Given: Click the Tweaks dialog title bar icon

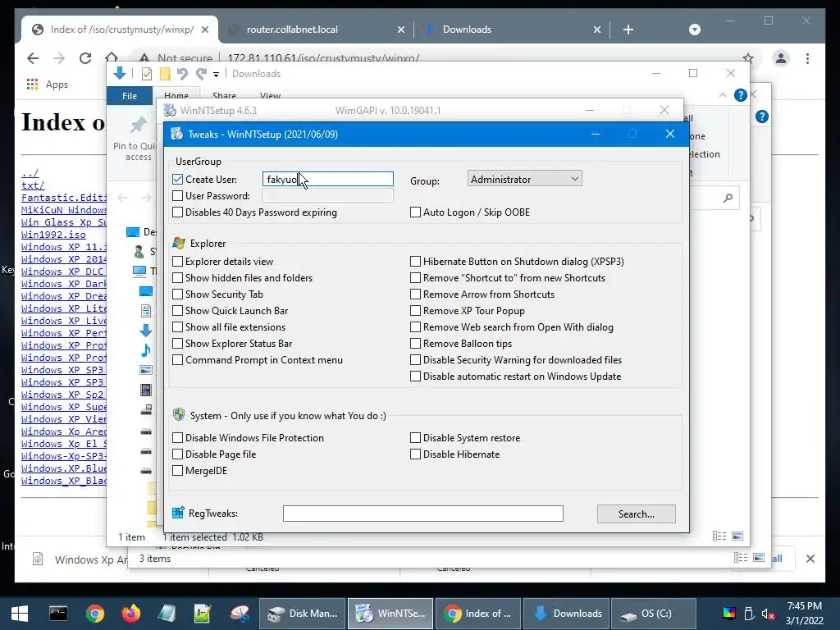Looking at the screenshot, I should click(177, 134).
